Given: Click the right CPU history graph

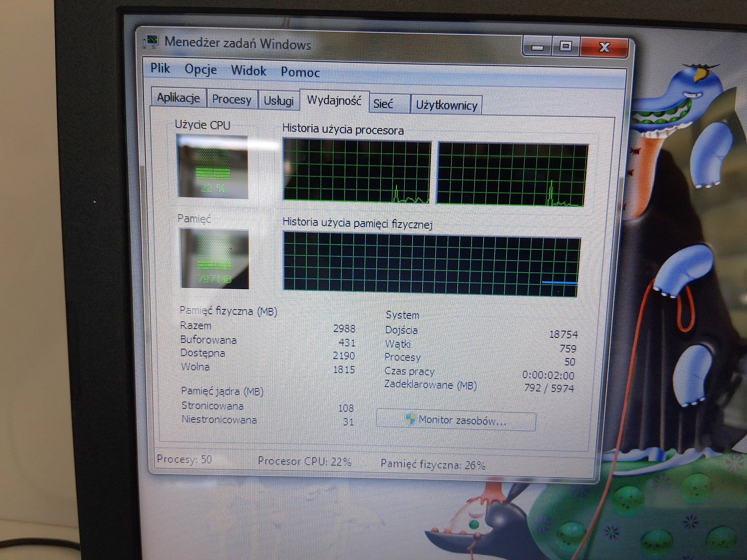Looking at the screenshot, I should click(x=513, y=175).
